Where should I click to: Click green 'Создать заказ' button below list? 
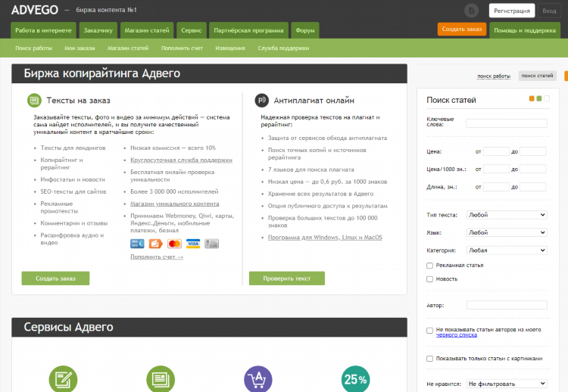tap(55, 278)
